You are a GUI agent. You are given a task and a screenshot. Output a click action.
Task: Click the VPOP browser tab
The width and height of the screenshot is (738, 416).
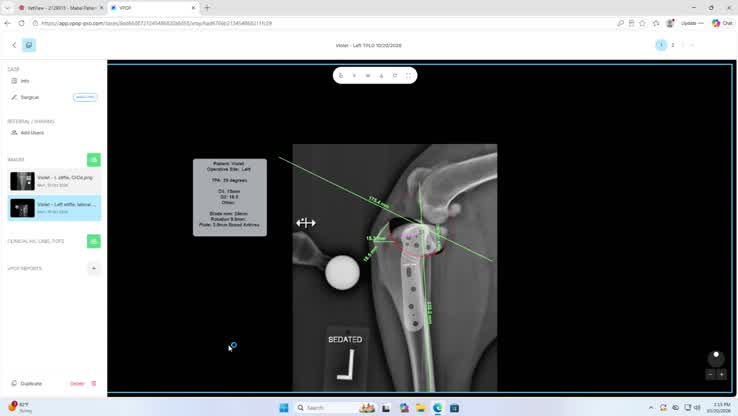(153, 8)
